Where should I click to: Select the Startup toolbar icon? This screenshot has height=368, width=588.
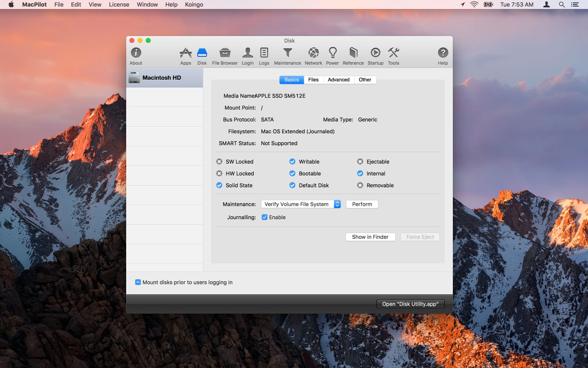(375, 55)
